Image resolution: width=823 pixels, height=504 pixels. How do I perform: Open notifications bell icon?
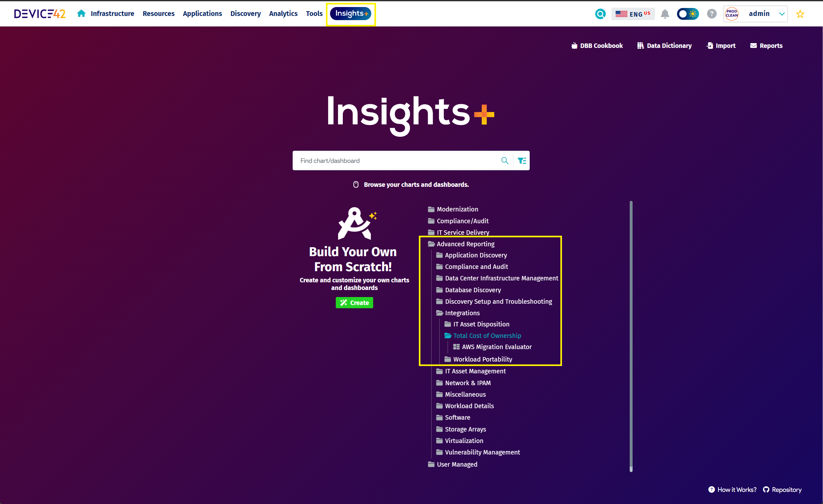pyautogui.click(x=665, y=14)
